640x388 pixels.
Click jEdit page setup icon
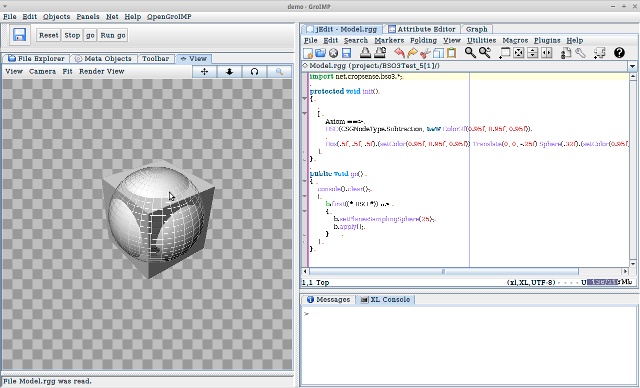click(380, 53)
